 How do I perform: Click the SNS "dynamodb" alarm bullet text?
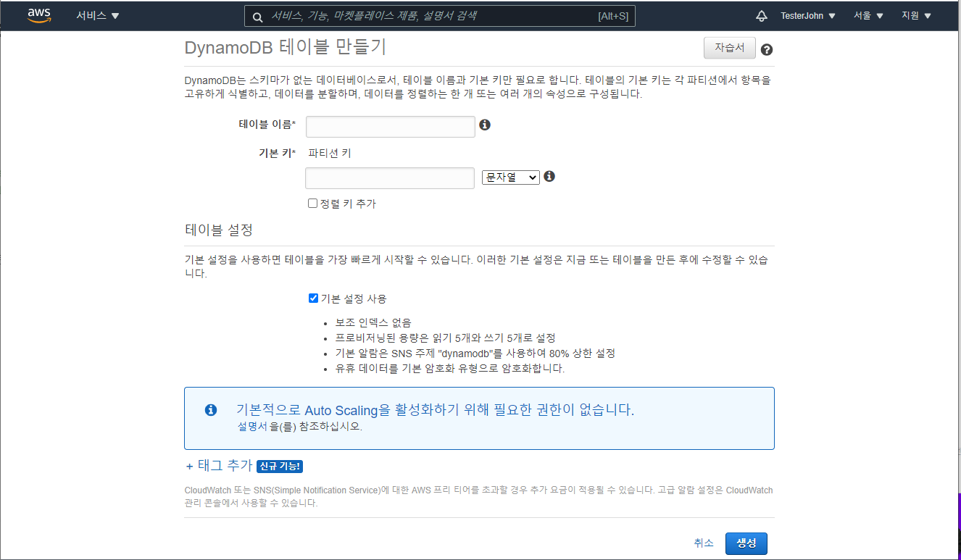click(475, 353)
